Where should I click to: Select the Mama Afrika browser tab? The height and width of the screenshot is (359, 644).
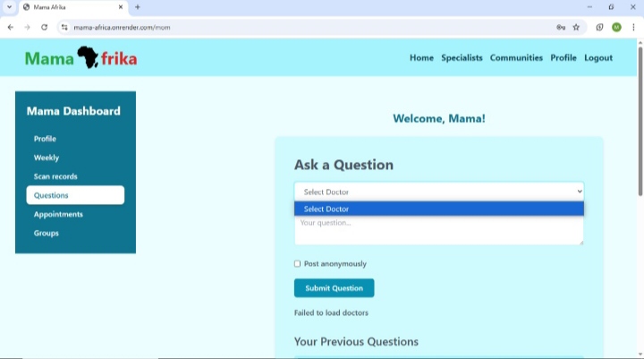click(73, 7)
